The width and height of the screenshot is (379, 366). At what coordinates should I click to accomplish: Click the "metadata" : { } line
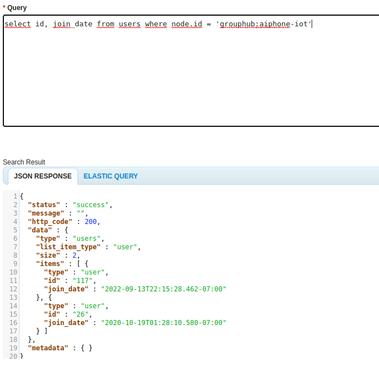[60, 348]
